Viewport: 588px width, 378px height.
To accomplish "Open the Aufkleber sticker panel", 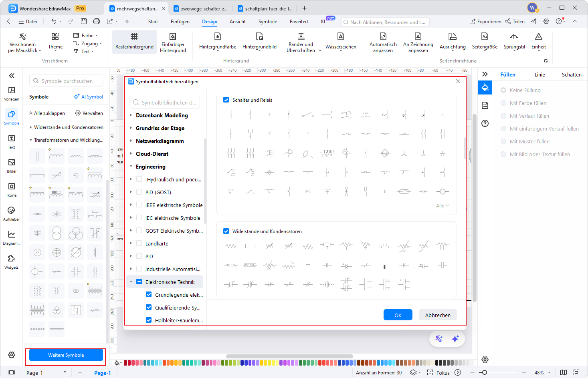I will point(12,213).
